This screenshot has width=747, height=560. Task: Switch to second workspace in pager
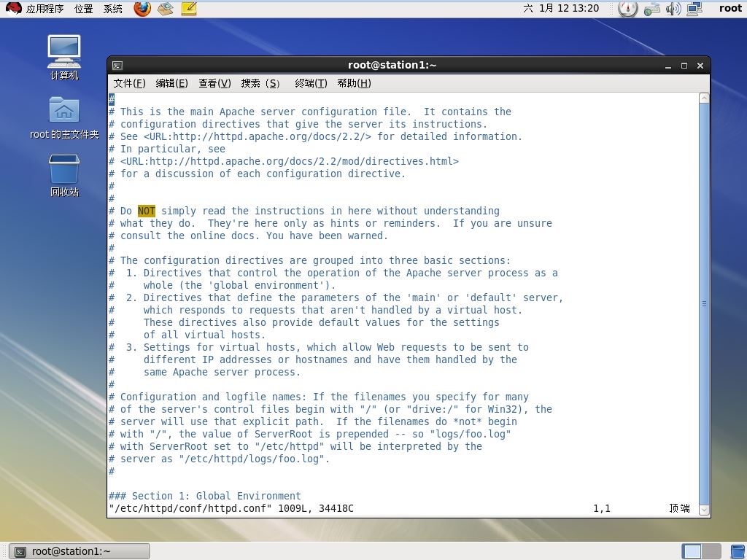(x=711, y=551)
